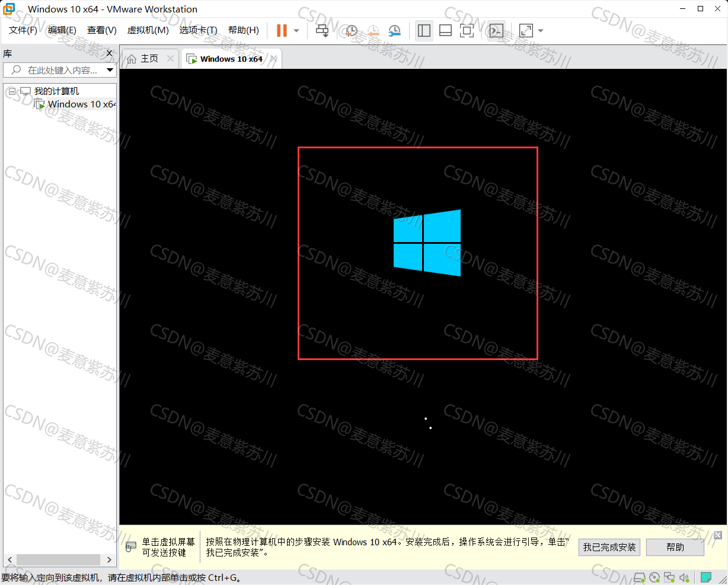
Task: Maximize the VMware Workstation window
Action: 700,9
